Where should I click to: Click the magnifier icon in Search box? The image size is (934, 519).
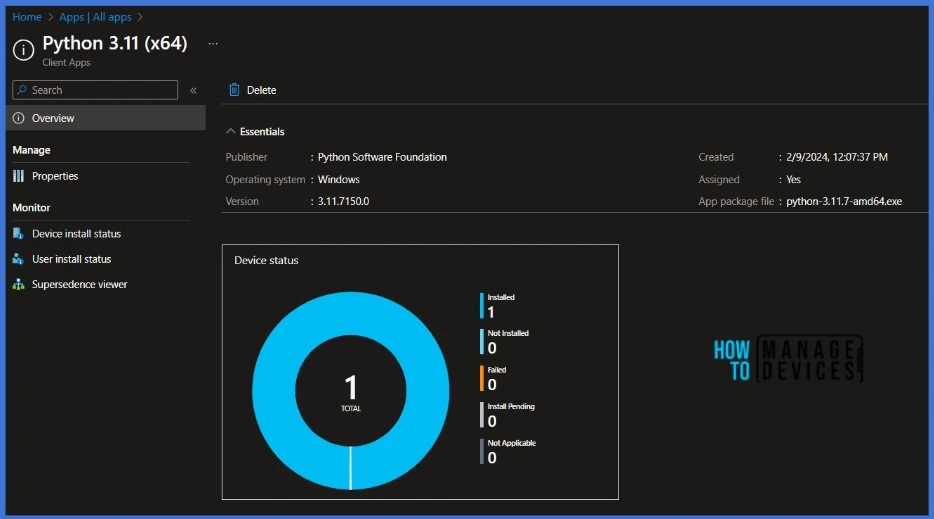click(x=22, y=90)
